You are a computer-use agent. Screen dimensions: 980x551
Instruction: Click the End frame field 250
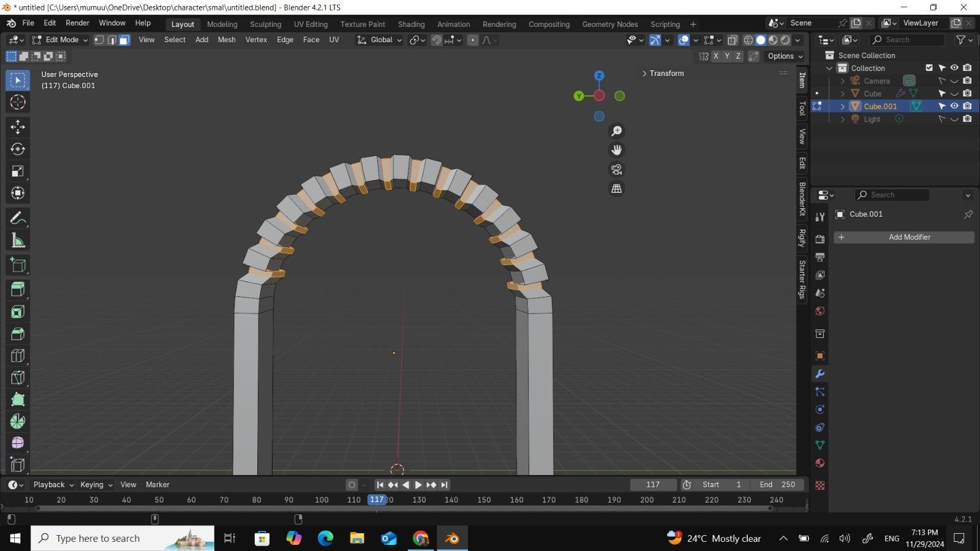(x=778, y=484)
